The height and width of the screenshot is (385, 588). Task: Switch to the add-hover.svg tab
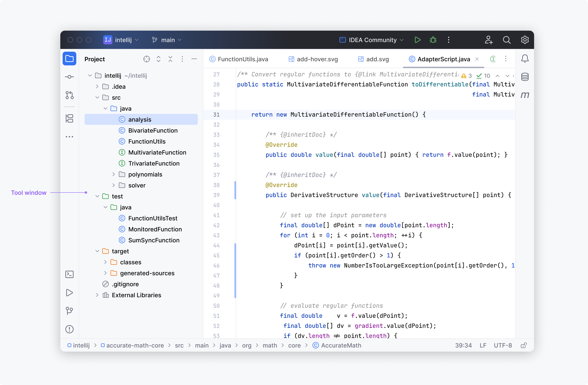pyautogui.click(x=317, y=59)
